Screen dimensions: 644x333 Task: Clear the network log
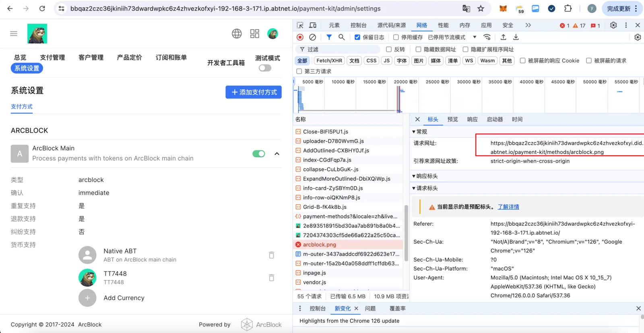click(x=313, y=37)
